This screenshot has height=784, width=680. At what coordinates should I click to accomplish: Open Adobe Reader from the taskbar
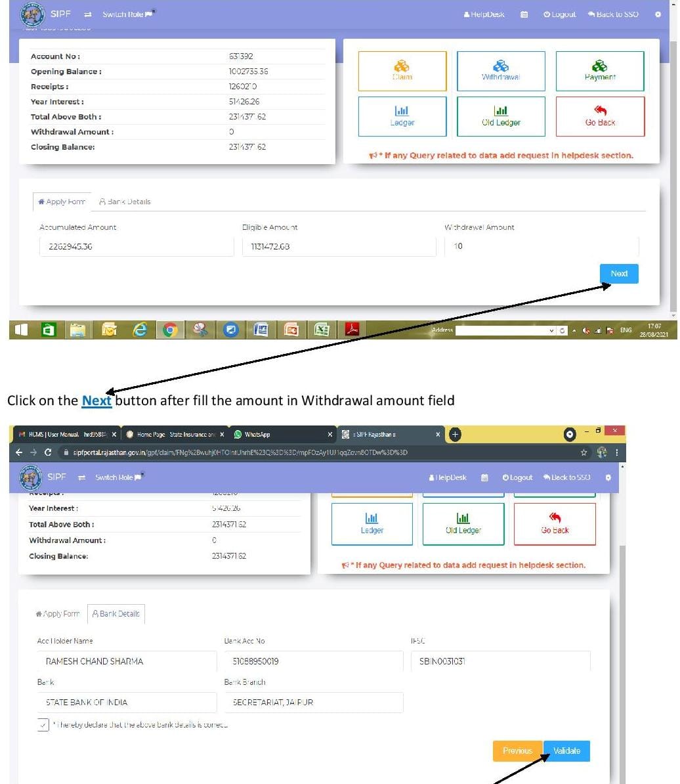tap(352, 330)
